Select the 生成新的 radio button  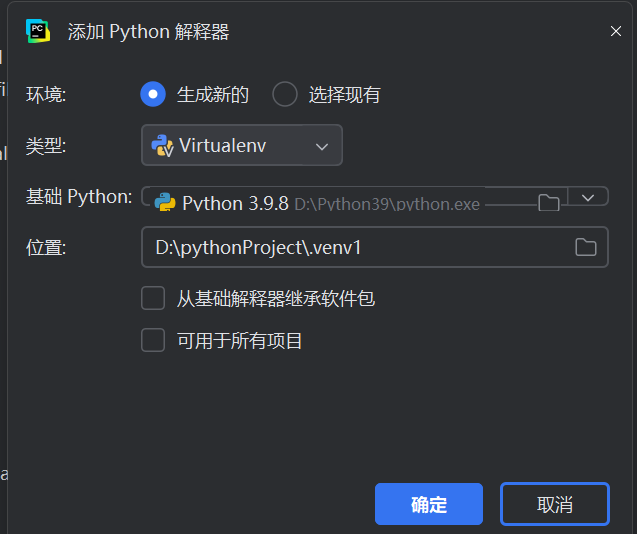(x=153, y=94)
